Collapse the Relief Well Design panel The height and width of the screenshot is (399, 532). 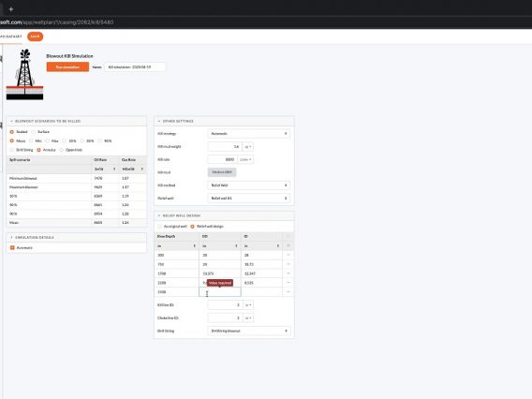pos(159,215)
